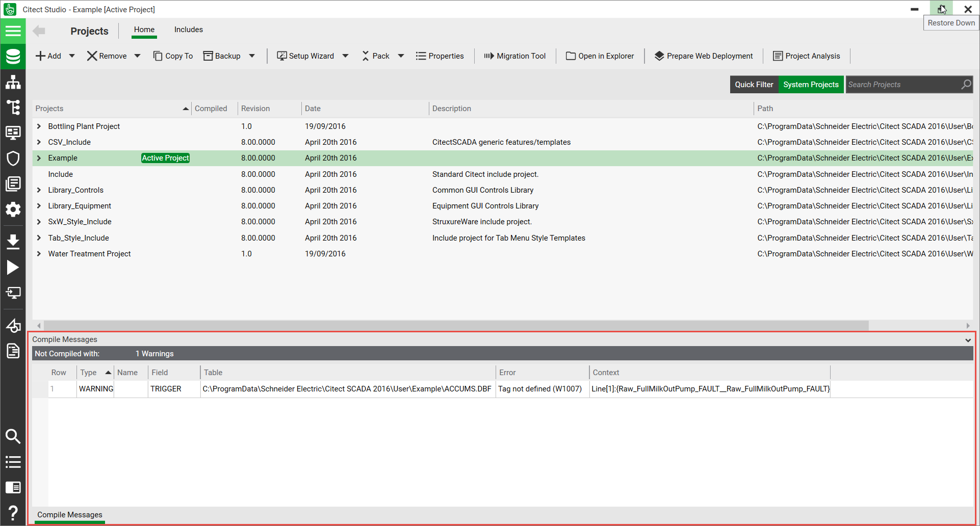Image resolution: width=980 pixels, height=526 pixels.
Task: Open the Backup dropdown arrow
Action: pyautogui.click(x=252, y=56)
